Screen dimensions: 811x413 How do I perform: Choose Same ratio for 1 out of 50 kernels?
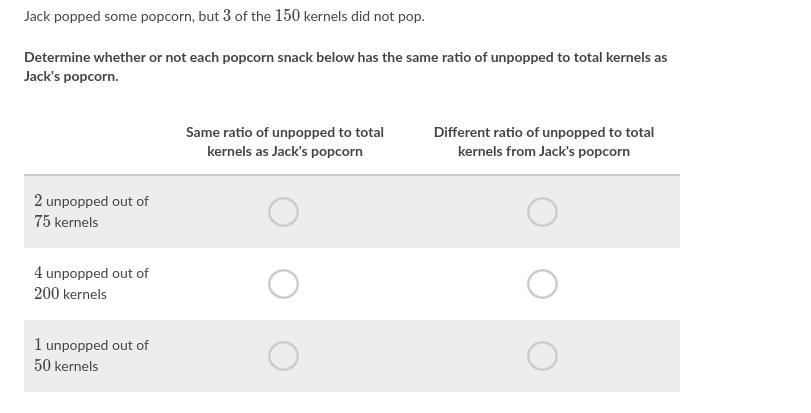283,356
